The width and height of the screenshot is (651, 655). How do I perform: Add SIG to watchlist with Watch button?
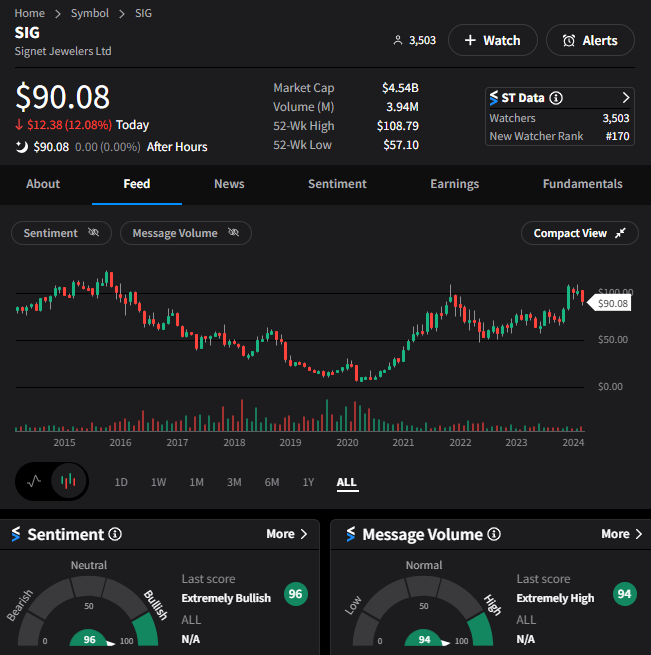tap(493, 40)
